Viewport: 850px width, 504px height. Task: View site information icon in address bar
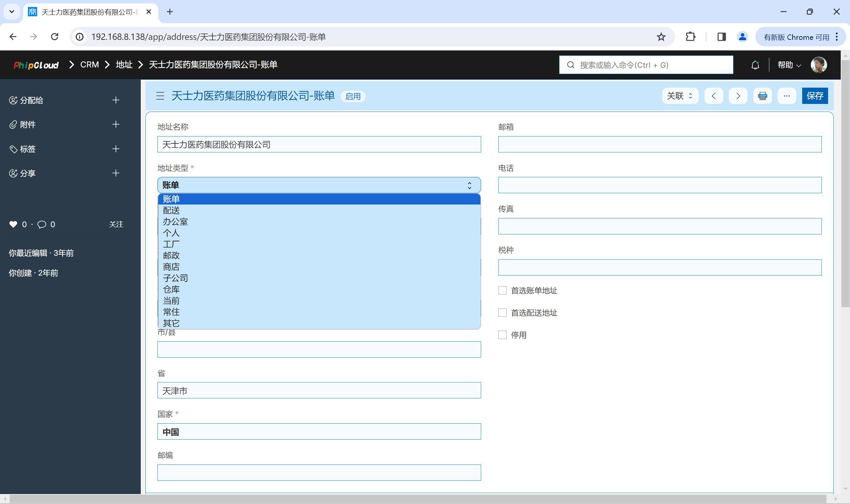pyautogui.click(x=79, y=37)
